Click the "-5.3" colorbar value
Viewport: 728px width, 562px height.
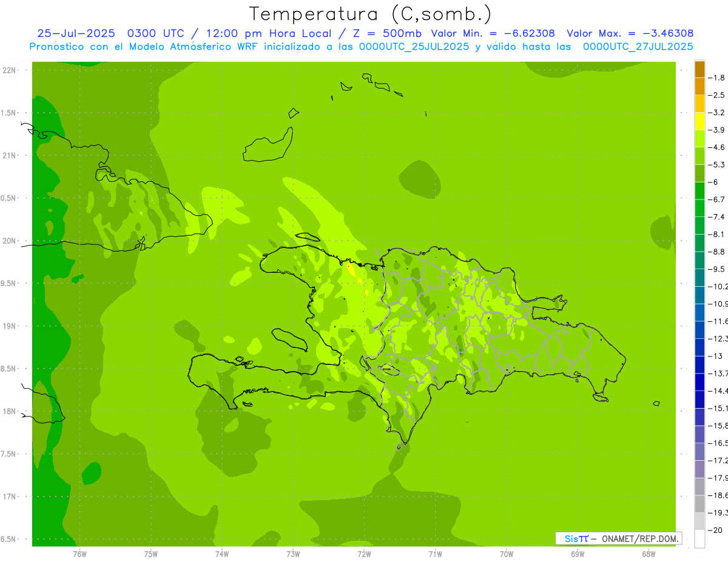[716, 165]
